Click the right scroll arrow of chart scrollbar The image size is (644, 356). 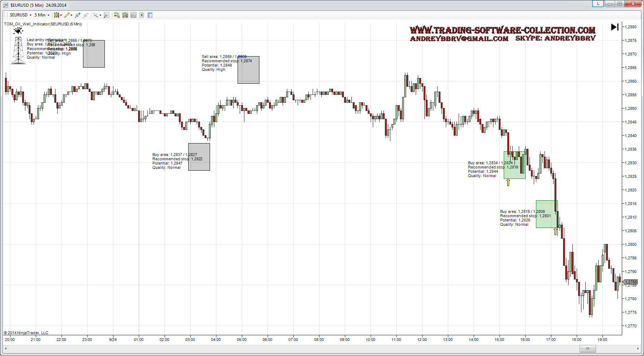point(638,348)
